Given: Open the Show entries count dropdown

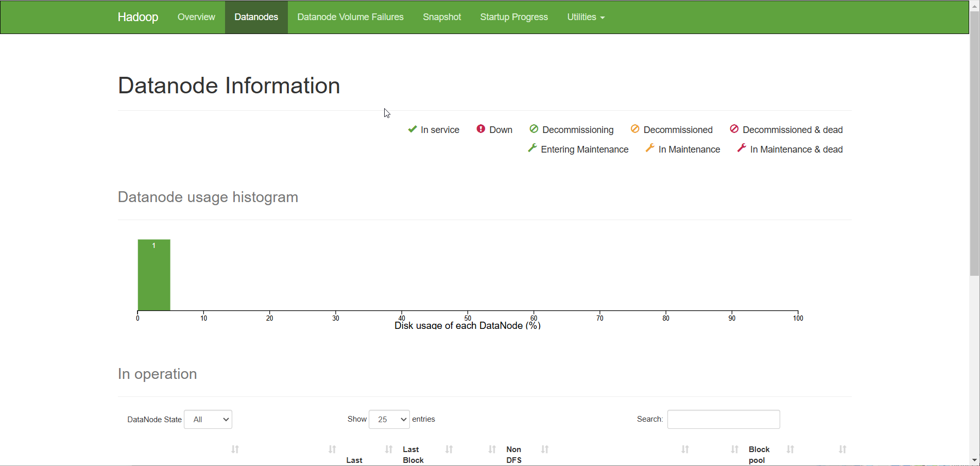Looking at the screenshot, I should (x=389, y=420).
